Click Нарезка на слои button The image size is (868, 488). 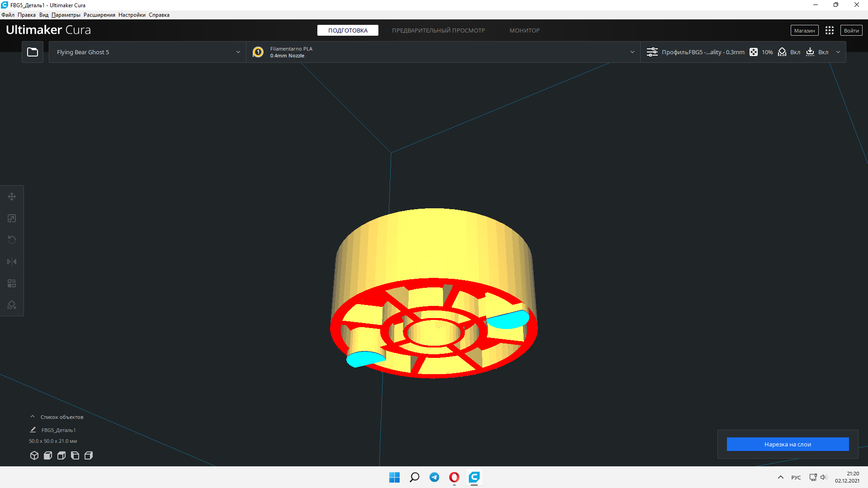click(x=788, y=444)
